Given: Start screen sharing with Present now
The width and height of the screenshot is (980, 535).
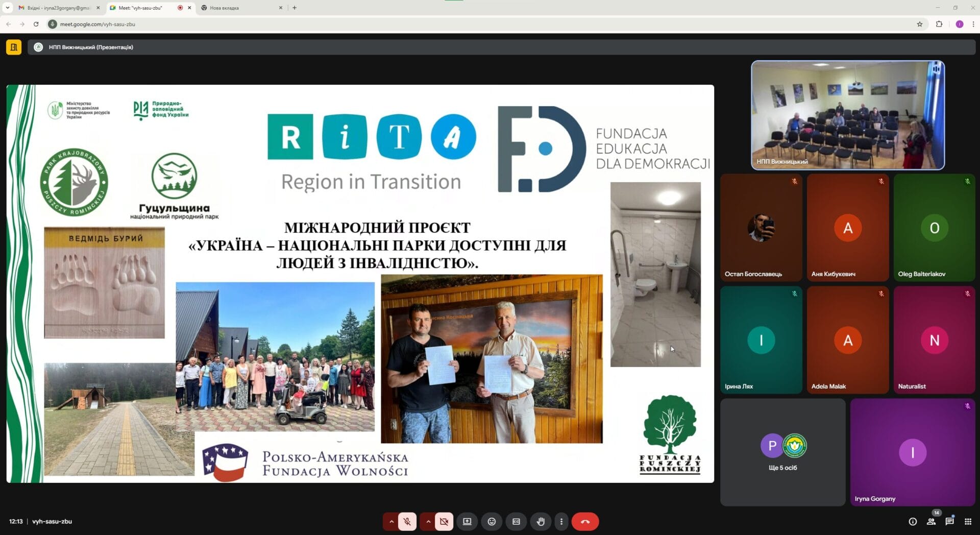Looking at the screenshot, I should click(467, 521).
